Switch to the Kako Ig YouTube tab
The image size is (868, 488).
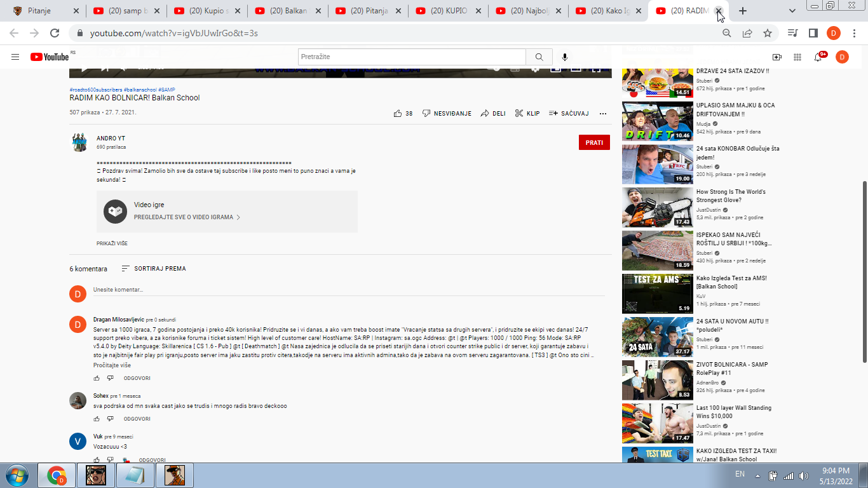tap(608, 11)
